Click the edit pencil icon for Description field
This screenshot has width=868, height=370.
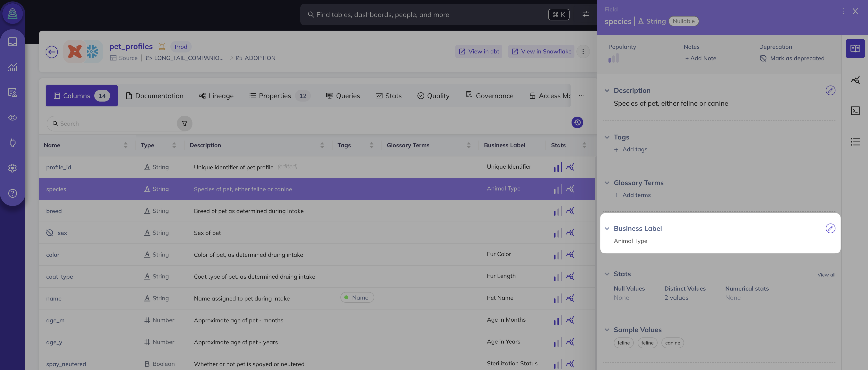pyautogui.click(x=830, y=91)
